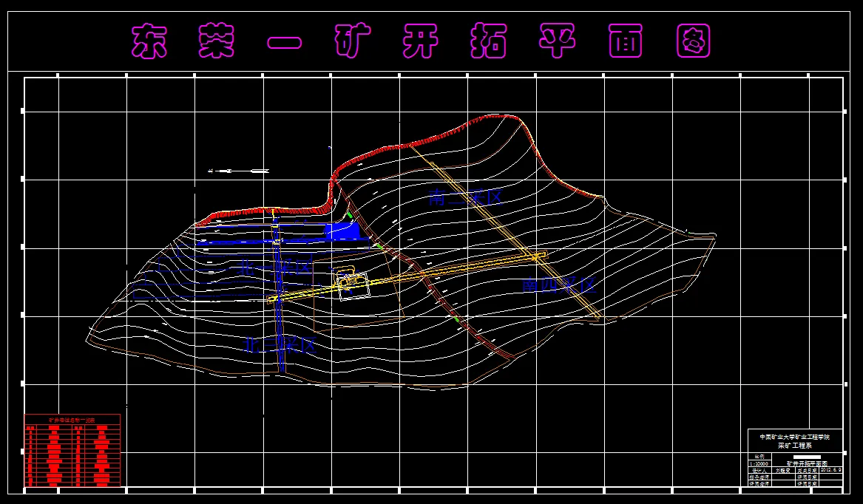Viewport: 863px width, 504px height.
Task: Select the north arrow symbol
Action: tap(238, 171)
